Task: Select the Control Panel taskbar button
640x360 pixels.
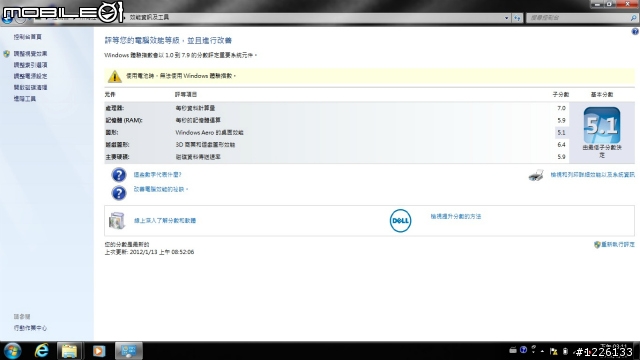Action: tap(129, 351)
